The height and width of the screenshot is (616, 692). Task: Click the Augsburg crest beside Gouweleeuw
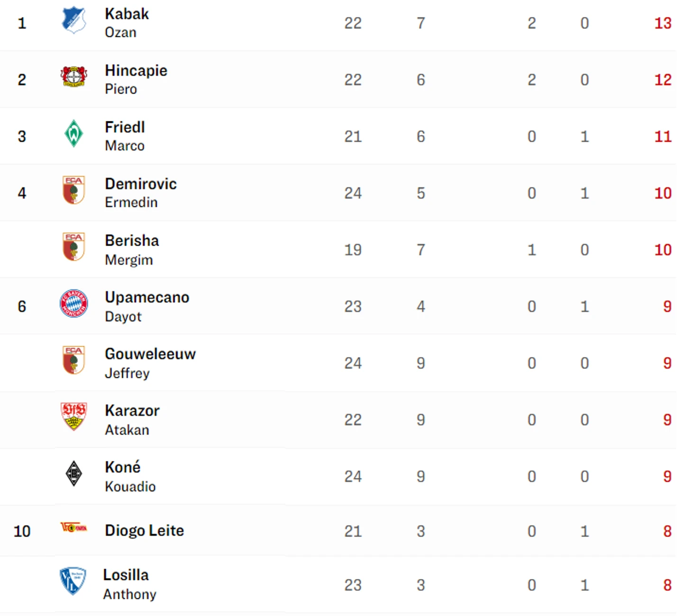click(74, 360)
